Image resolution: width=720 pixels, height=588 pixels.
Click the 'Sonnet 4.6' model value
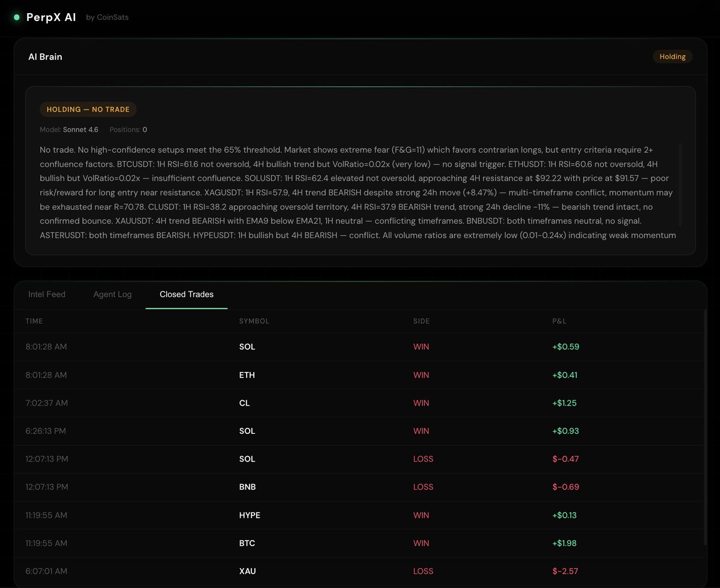click(80, 130)
